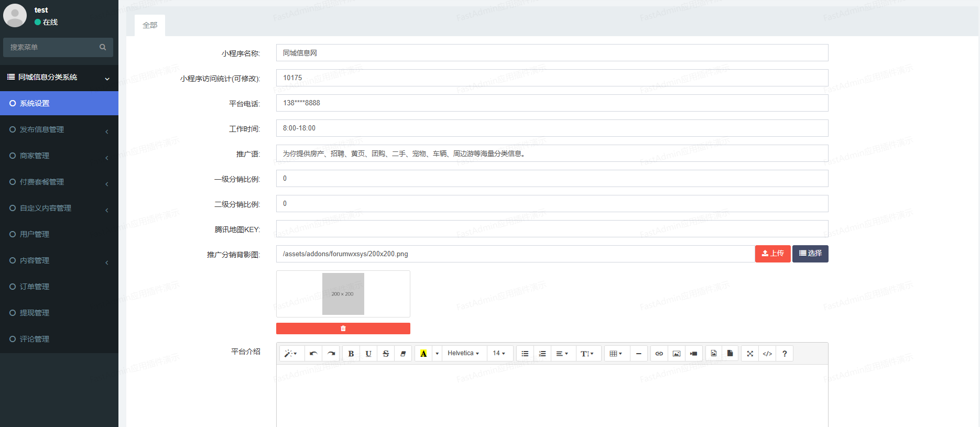This screenshot has width=980, height=427.
Task: Toggle fullscreen mode for the editor
Action: coord(750,354)
